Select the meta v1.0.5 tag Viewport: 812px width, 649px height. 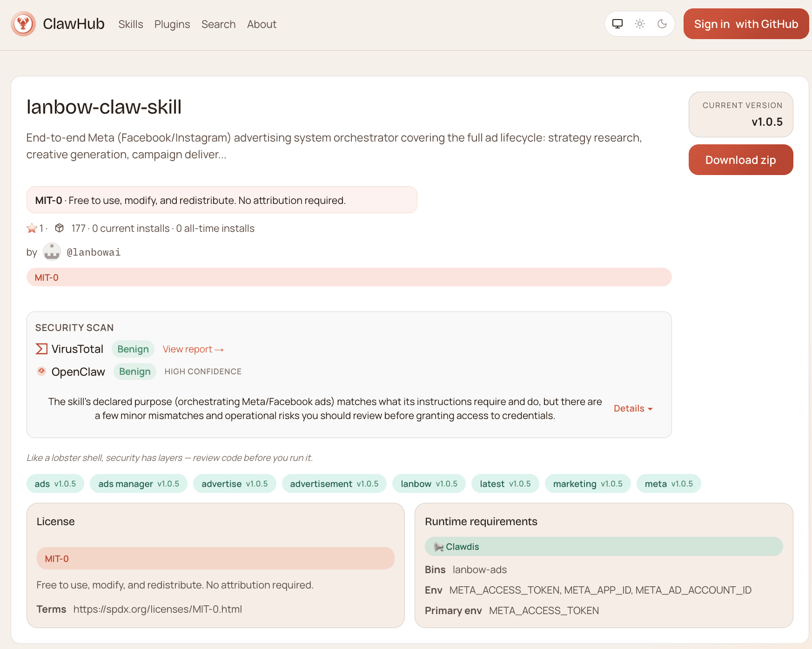(x=669, y=484)
